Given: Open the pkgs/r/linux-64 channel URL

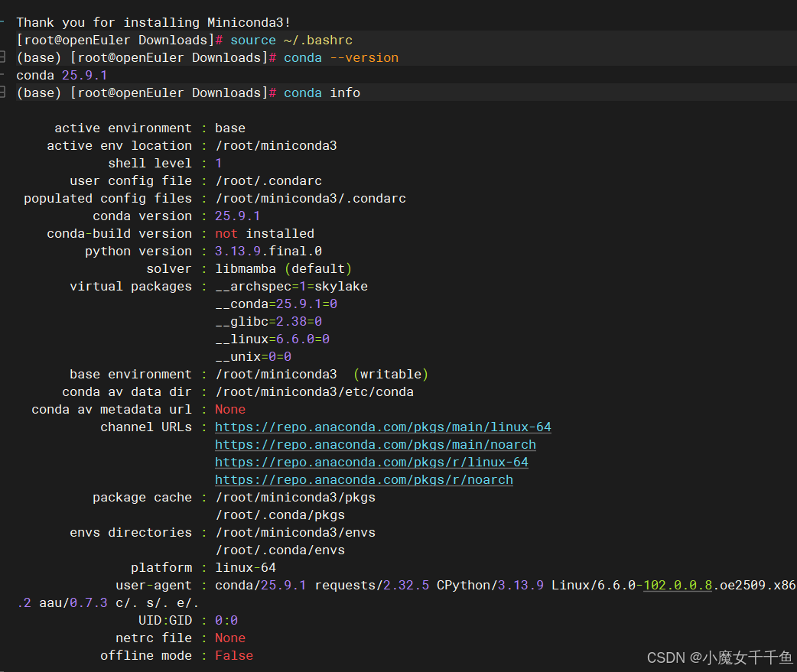Looking at the screenshot, I should tap(372, 463).
